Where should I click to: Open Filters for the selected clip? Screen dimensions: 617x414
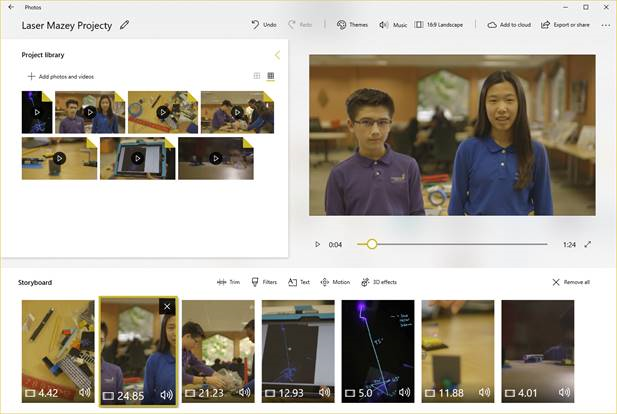(x=263, y=282)
